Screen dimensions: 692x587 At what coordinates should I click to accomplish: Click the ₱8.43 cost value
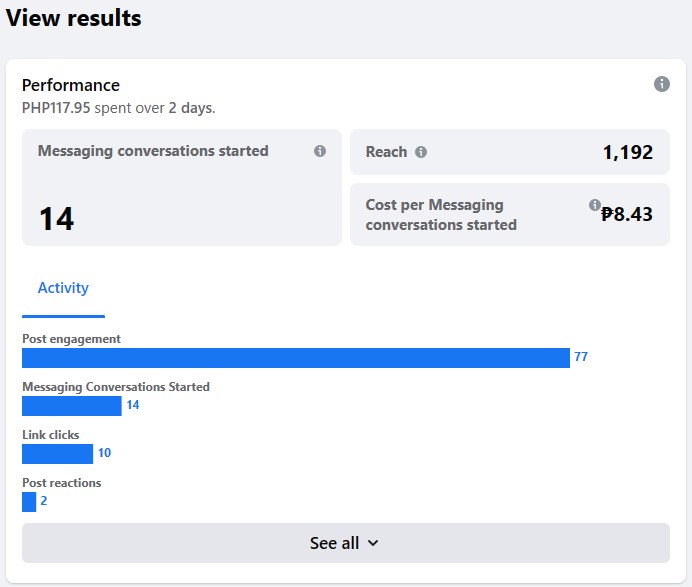pos(627,213)
